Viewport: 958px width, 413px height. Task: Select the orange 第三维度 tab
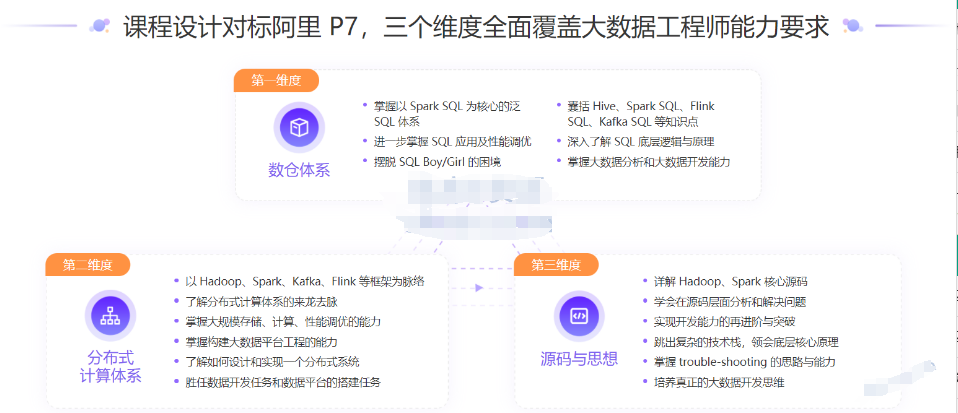556,265
